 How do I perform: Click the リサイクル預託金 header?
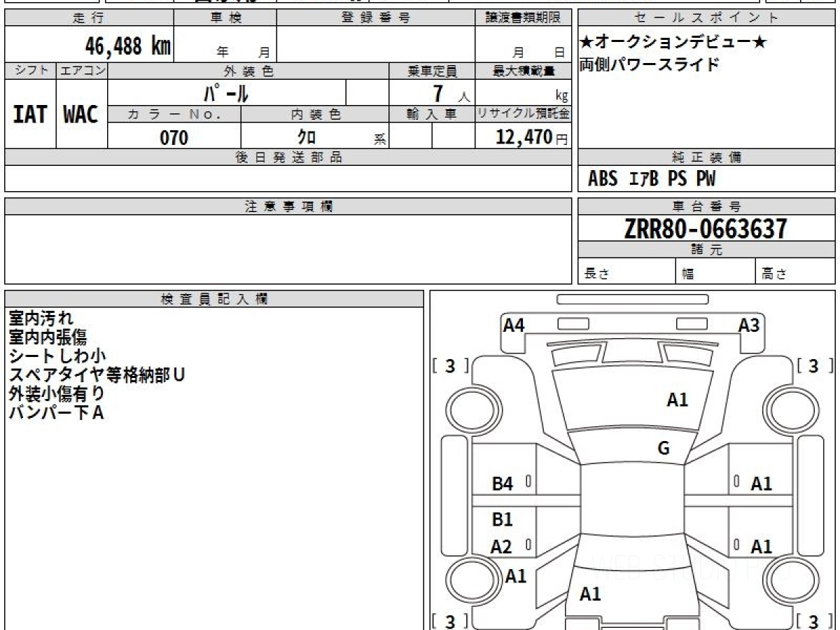524,114
